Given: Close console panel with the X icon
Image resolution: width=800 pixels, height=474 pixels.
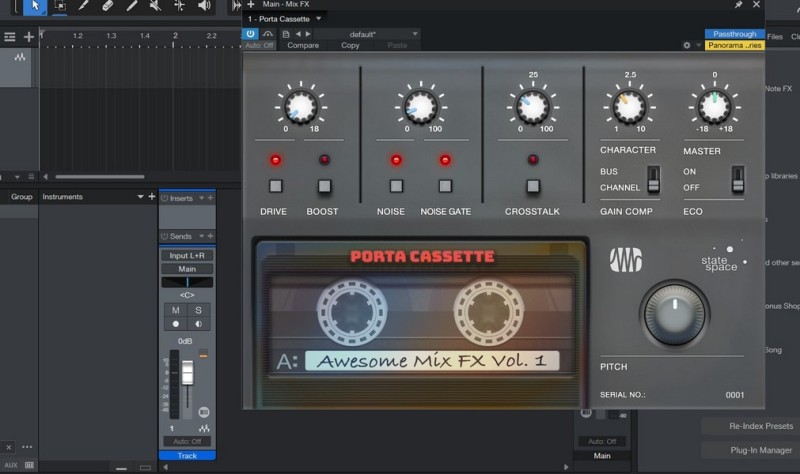Looking at the screenshot, I should click(9, 447).
